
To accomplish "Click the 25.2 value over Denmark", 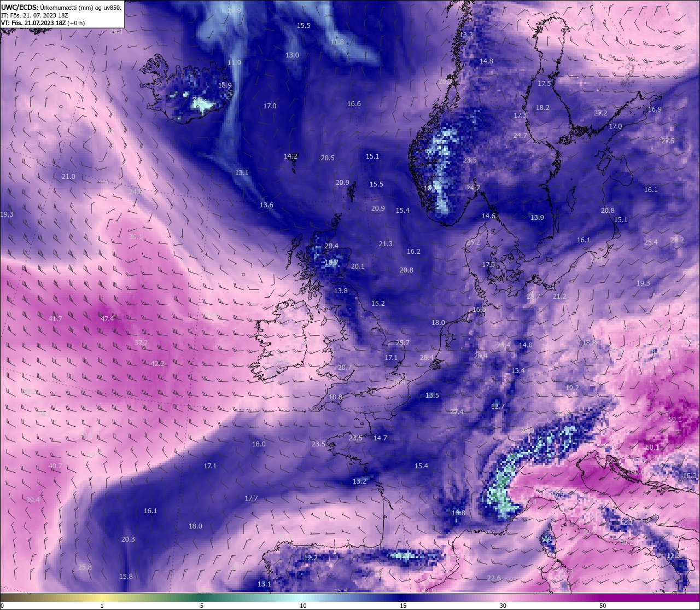I will 473,242.
